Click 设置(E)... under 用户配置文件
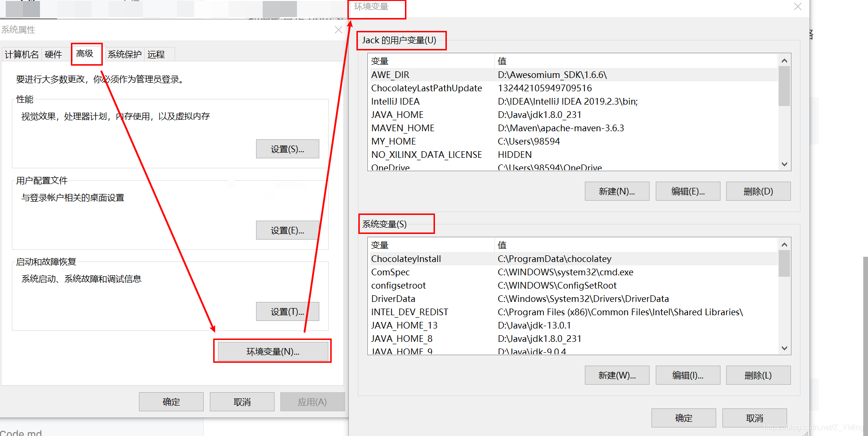Screen dimensions: 868x436 287,230
